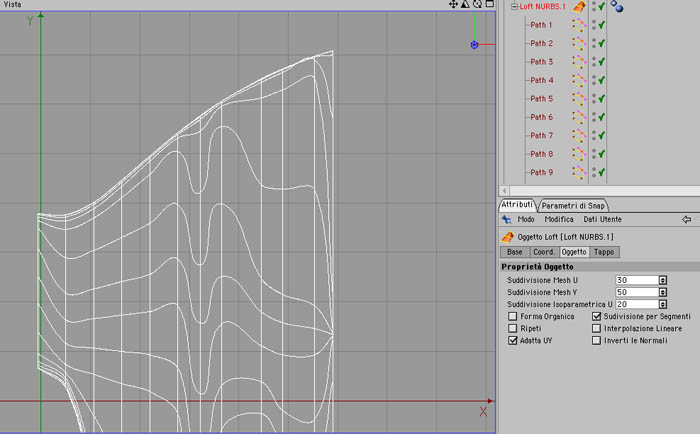The height and width of the screenshot is (434, 700).
Task: Click the mode icon beside Modo menu
Action: point(506,219)
